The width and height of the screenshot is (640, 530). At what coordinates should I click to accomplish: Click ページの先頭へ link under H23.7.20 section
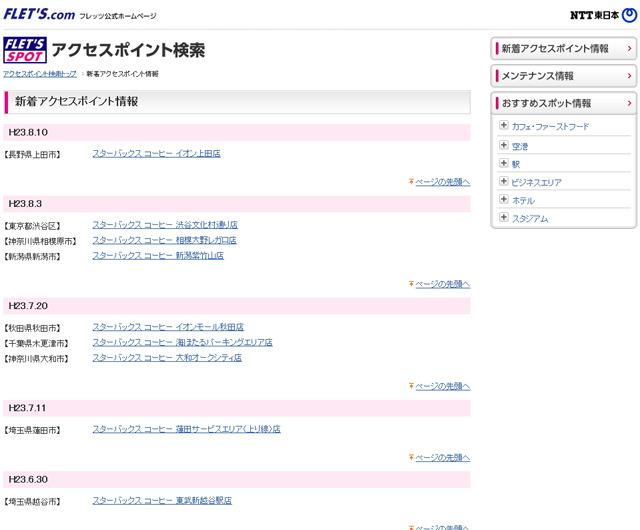click(442, 386)
